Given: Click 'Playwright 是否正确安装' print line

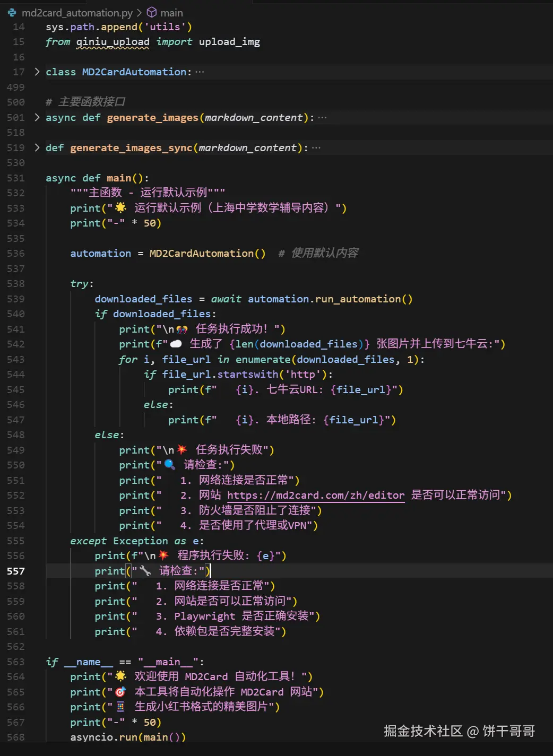Looking at the screenshot, I should click(208, 616).
